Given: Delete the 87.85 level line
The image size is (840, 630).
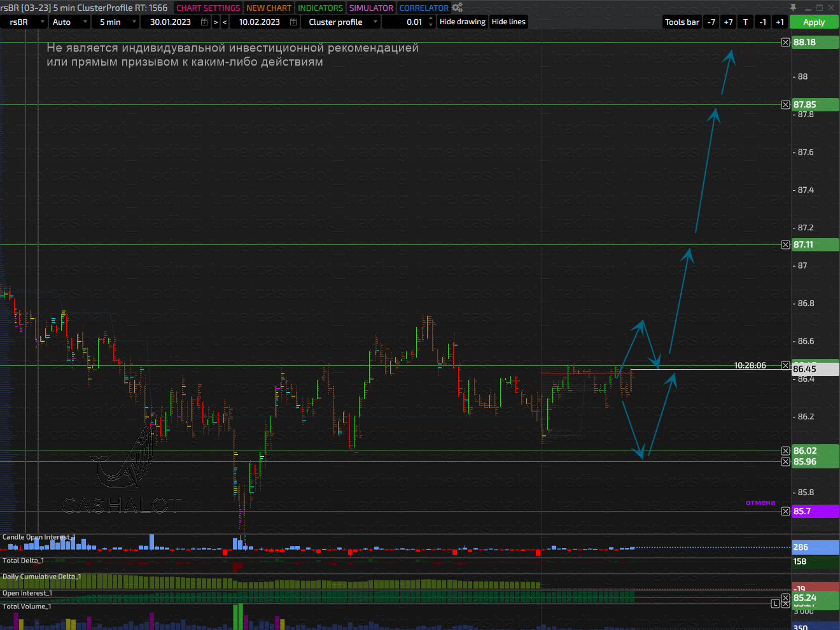Looking at the screenshot, I should pos(785,105).
